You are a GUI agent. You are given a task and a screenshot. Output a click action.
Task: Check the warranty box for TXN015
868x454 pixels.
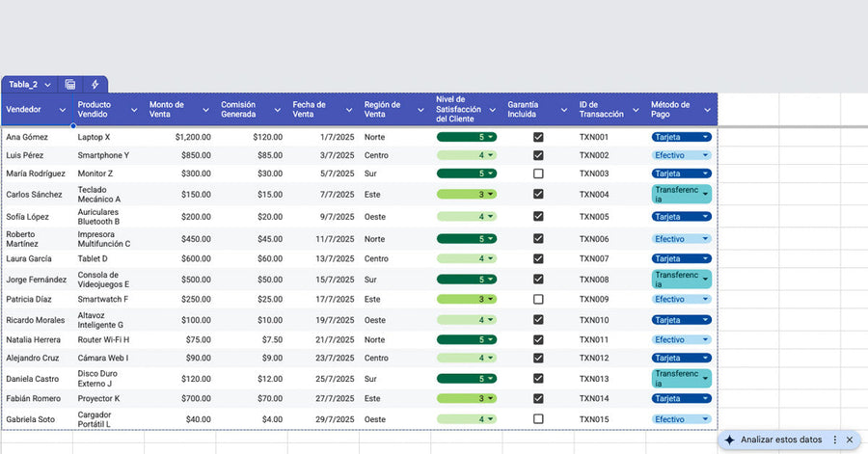pos(538,419)
